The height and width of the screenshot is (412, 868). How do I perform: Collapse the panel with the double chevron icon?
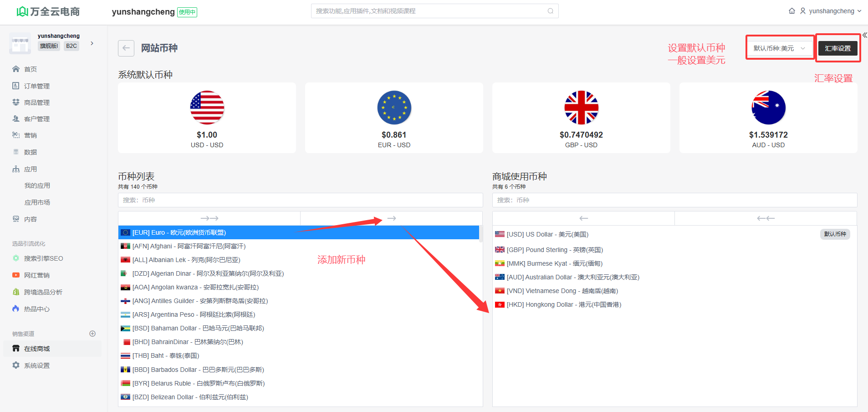[864, 35]
